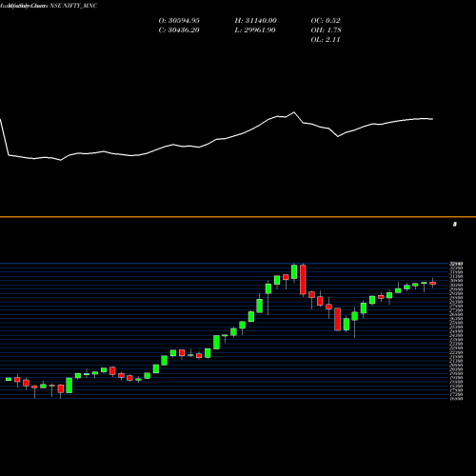Click the last red candlestick at far right

coord(432,283)
